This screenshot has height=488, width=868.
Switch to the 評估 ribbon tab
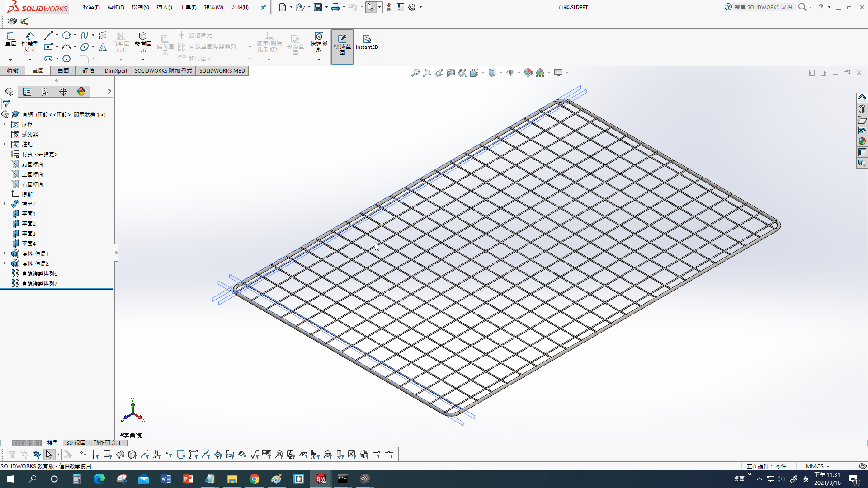(89, 71)
